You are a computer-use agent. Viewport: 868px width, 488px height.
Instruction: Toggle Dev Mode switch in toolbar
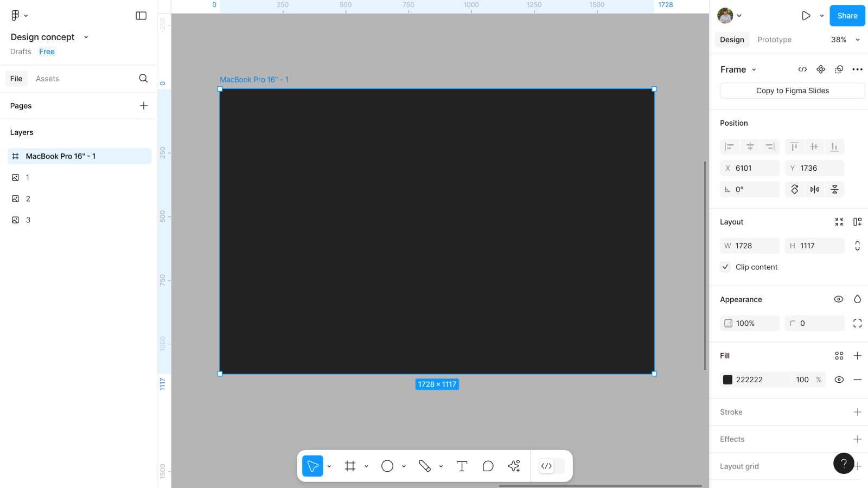(551, 466)
